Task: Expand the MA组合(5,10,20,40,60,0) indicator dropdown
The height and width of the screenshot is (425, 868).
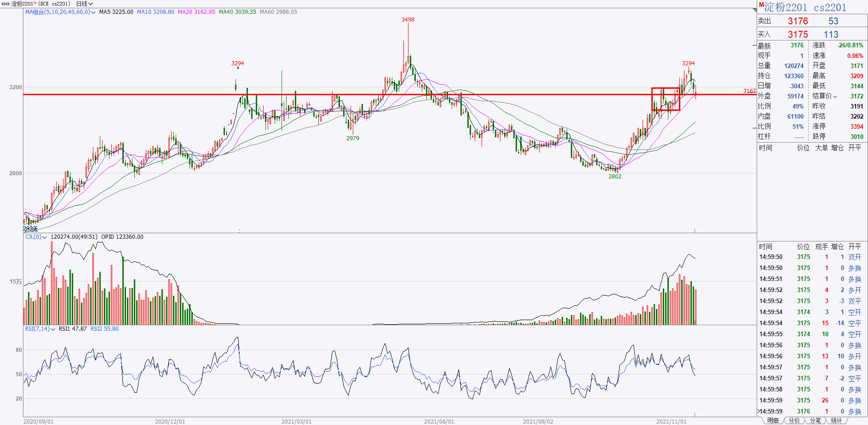Action: [x=93, y=12]
